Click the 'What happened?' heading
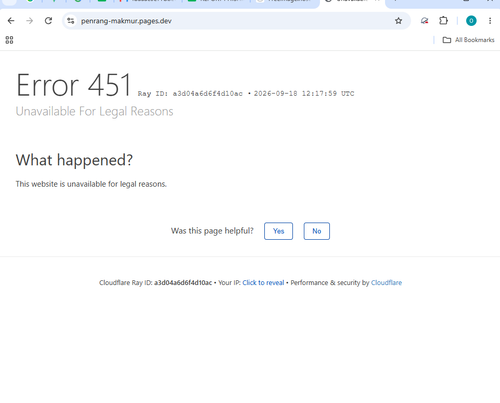Screen dimensions: 500x403 74,160
